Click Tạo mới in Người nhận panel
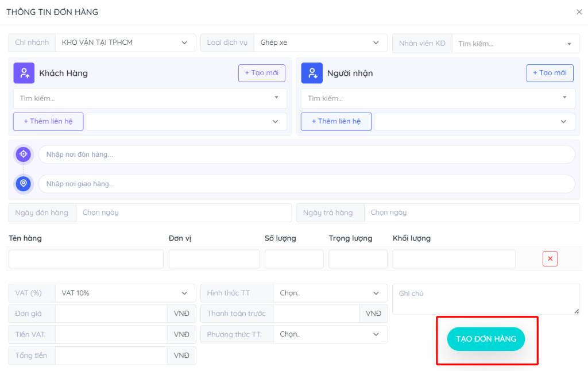588x371 pixels. click(x=550, y=73)
